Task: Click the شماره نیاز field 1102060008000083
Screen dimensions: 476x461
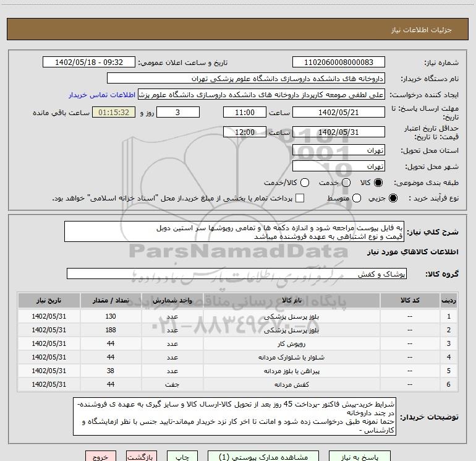Action: pos(339,62)
